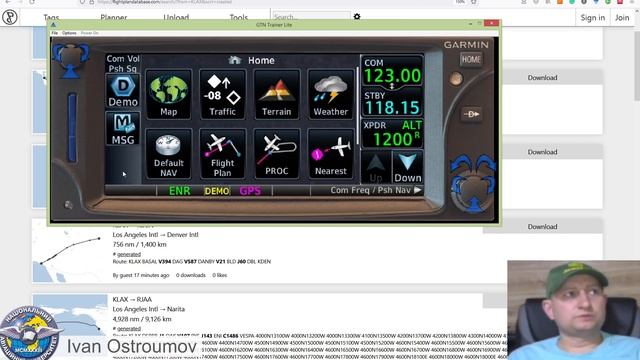Click the ENR annunciation

coord(180,191)
